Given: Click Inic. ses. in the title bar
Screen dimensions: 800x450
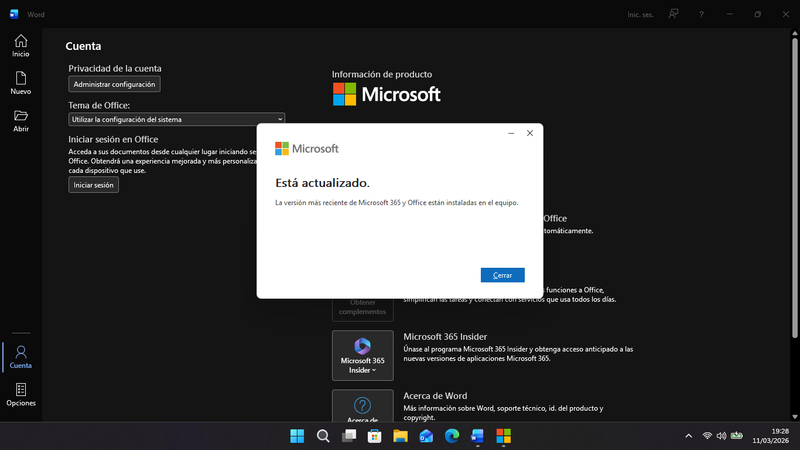Looking at the screenshot, I should coord(640,15).
